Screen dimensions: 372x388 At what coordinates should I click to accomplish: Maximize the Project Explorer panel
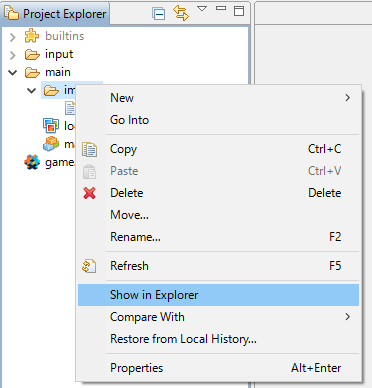[239, 11]
